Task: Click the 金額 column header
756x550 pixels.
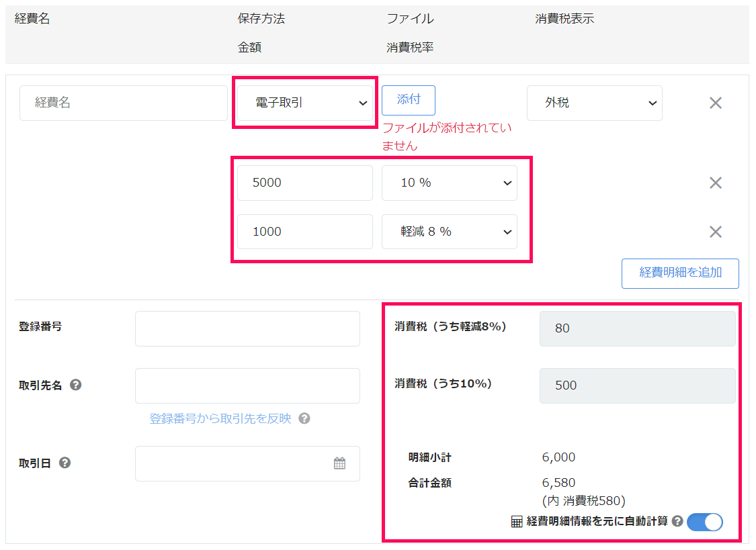Action: tap(250, 47)
